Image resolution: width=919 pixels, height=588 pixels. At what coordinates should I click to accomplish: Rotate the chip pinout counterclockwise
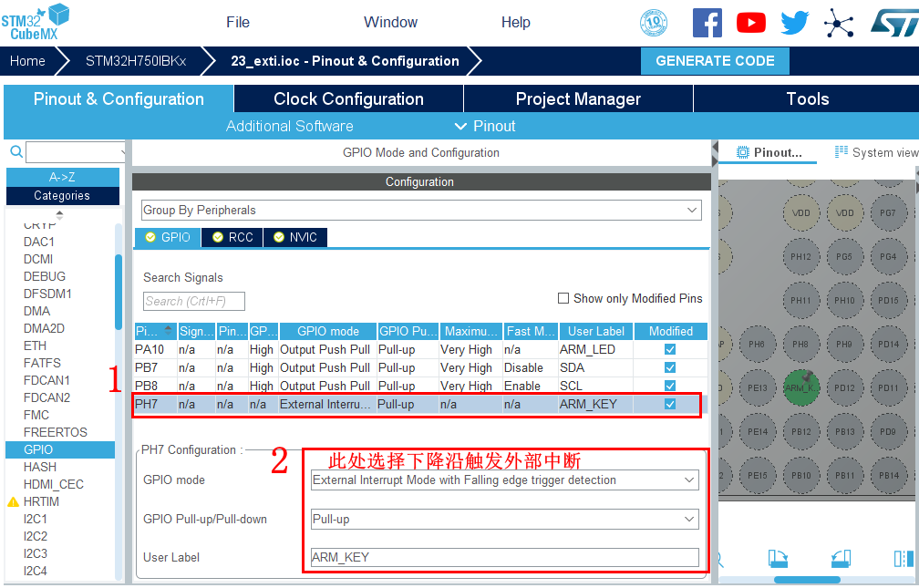(x=840, y=558)
